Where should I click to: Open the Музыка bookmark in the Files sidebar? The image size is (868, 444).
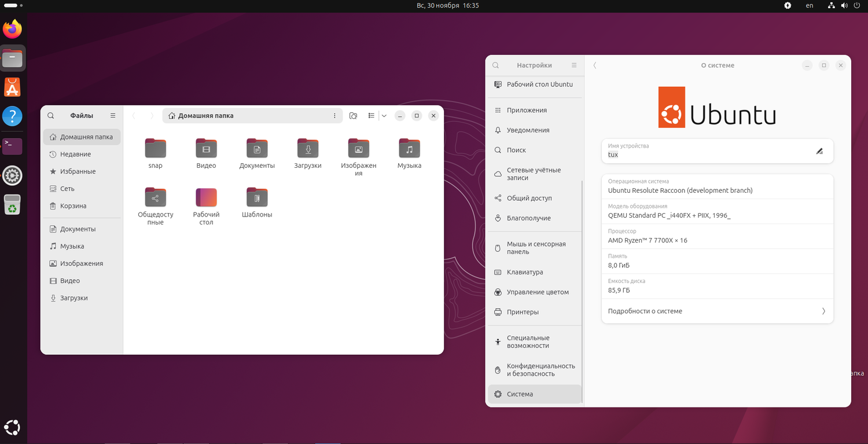[82, 246]
